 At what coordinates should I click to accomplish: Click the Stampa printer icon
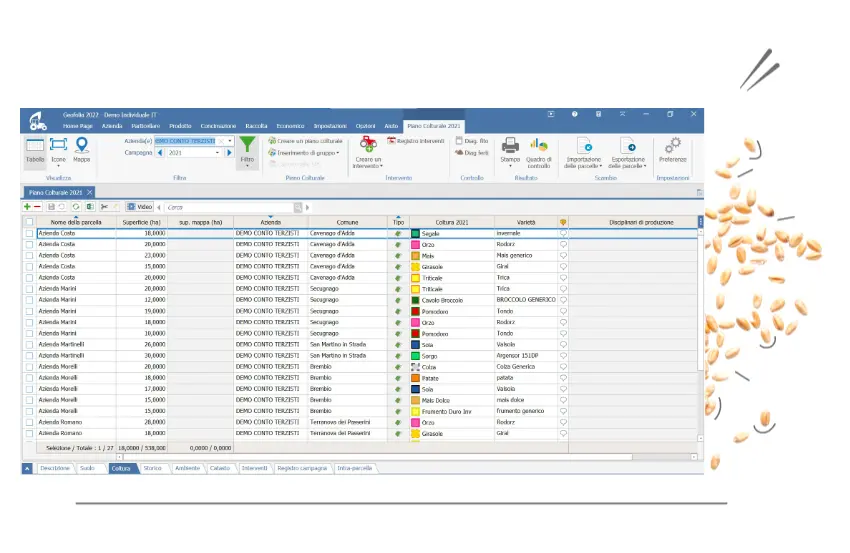coord(510,145)
